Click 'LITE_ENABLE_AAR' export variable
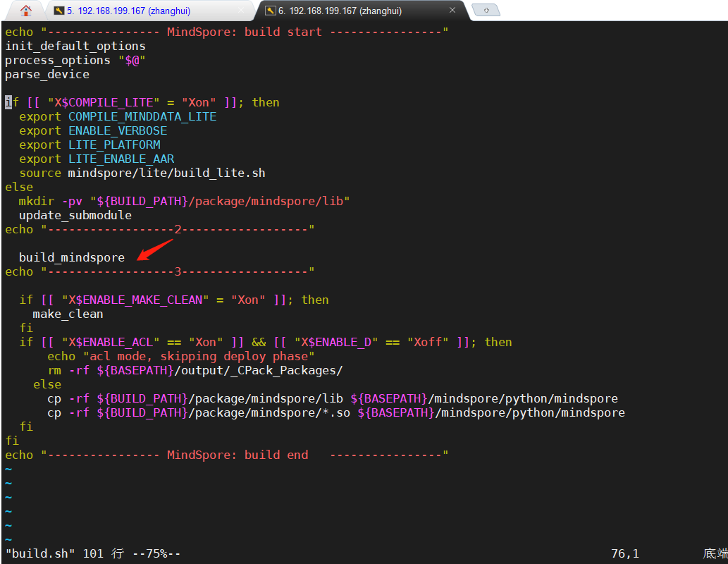This screenshot has height=564, width=728. coord(121,159)
